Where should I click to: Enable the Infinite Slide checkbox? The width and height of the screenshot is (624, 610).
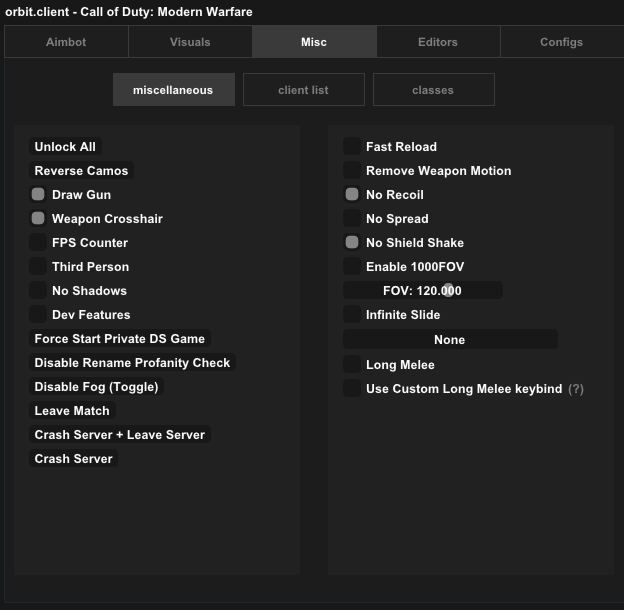pos(352,315)
